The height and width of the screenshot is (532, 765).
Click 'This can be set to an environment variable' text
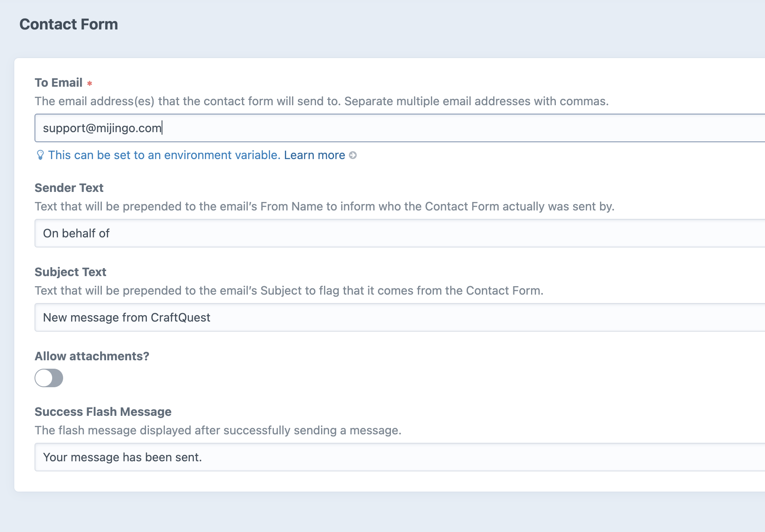(x=164, y=155)
